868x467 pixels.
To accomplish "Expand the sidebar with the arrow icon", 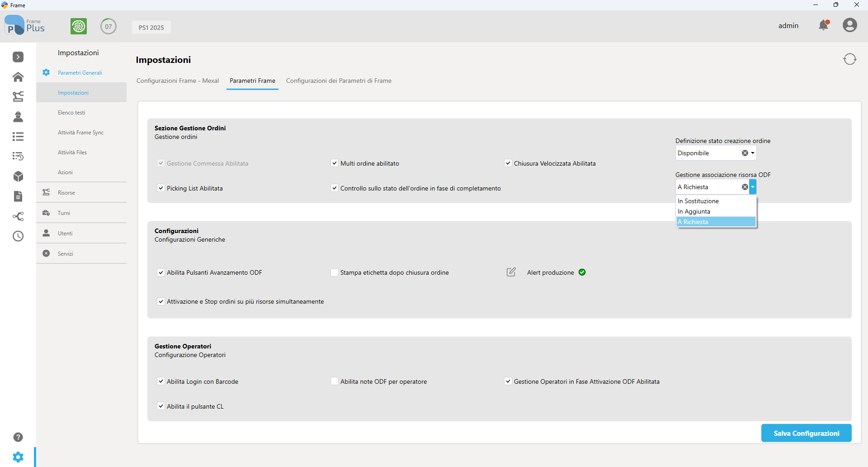I will click(18, 57).
